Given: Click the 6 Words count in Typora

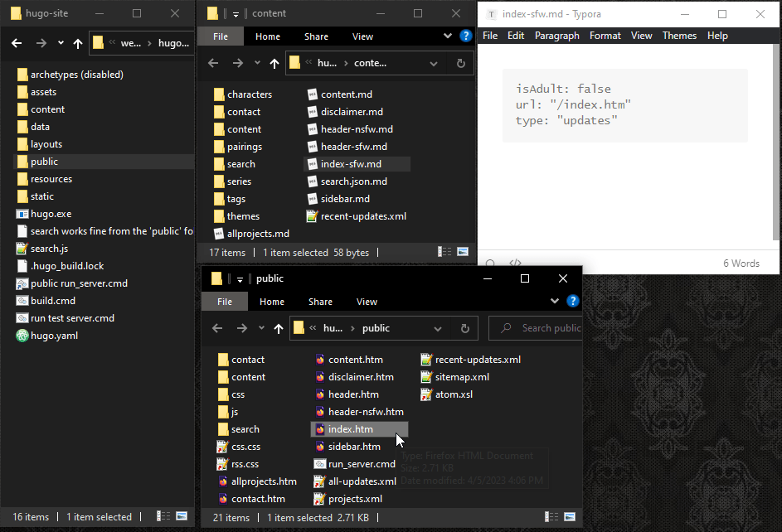Looking at the screenshot, I should pos(741,264).
